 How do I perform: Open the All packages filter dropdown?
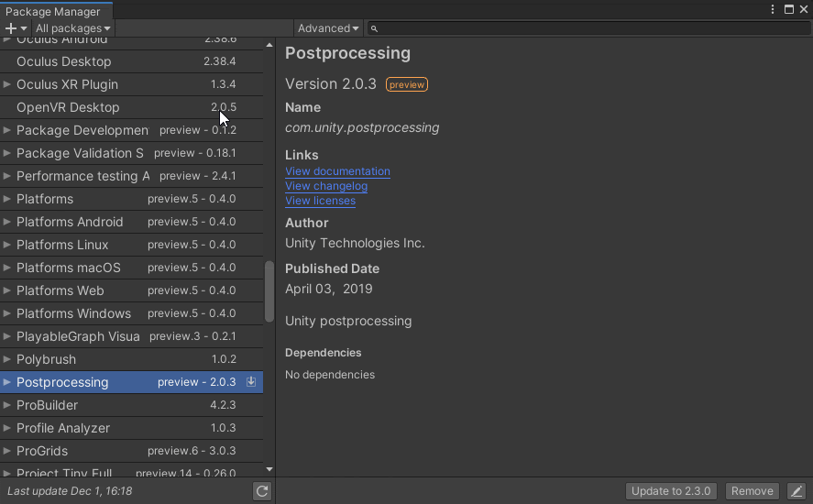pos(73,28)
